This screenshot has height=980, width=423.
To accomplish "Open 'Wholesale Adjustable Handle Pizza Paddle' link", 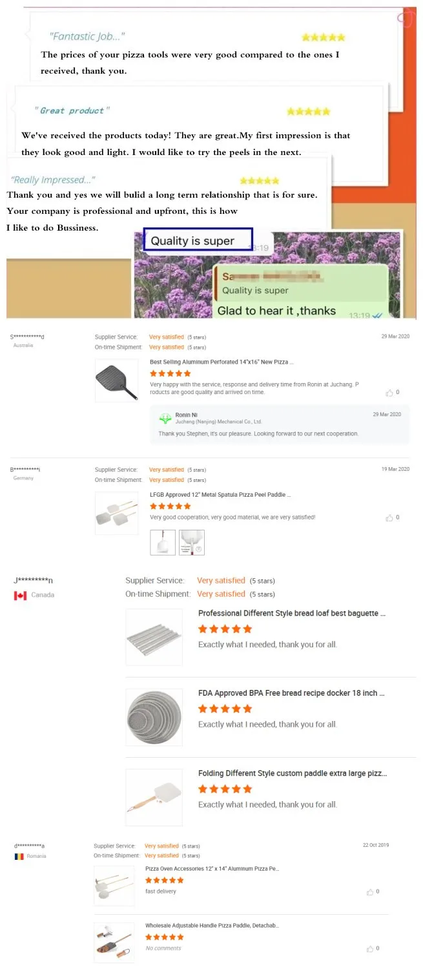I will click(212, 926).
